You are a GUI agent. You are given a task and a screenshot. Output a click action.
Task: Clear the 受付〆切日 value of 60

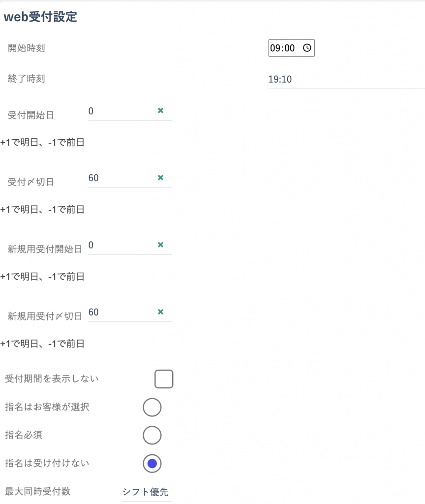click(161, 178)
